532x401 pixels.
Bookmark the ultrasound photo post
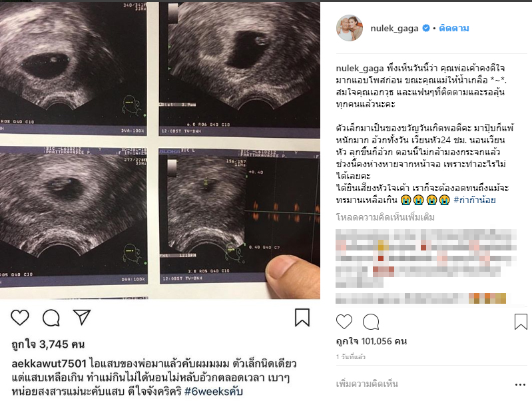coord(302,318)
